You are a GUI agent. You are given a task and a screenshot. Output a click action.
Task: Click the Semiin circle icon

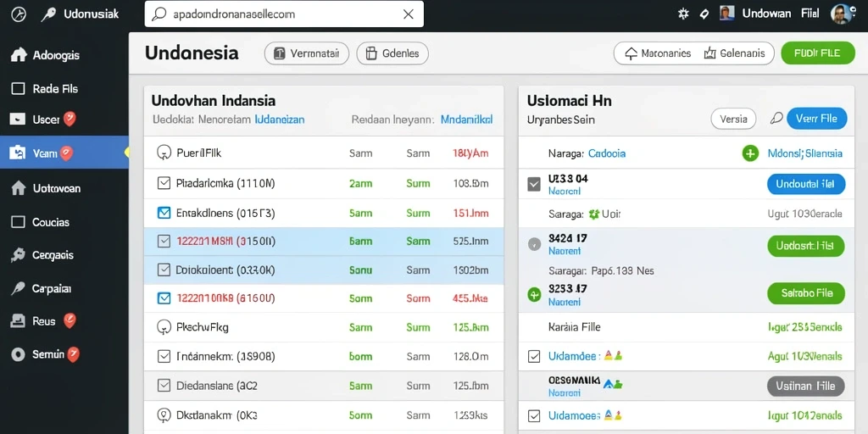click(x=19, y=354)
